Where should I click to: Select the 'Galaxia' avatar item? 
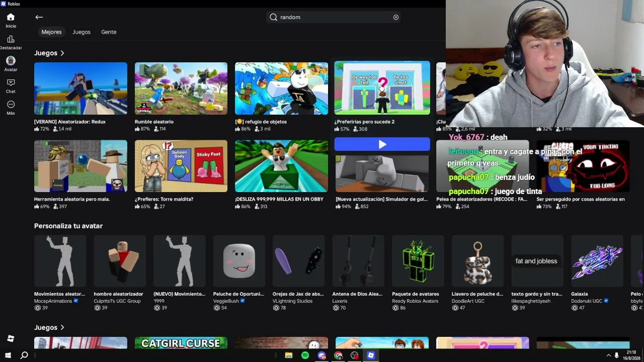[597, 261]
